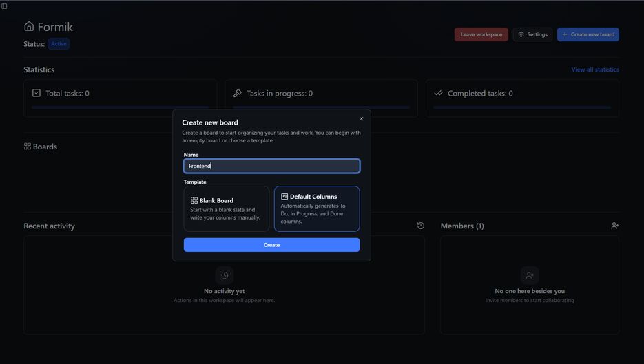Open workspace Settings
Screen dimensions: 644x364
tap(532, 34)
